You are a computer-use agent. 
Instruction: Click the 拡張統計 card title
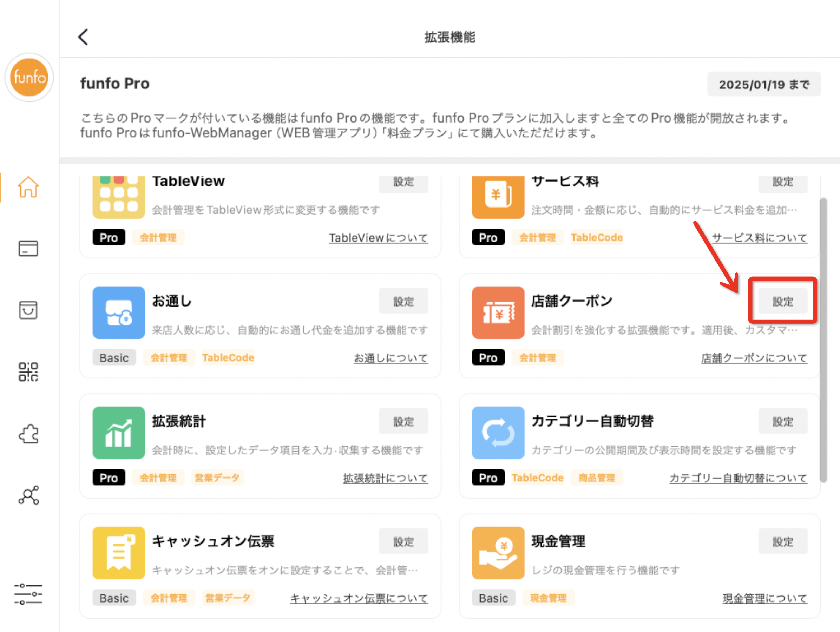(179, 421)
